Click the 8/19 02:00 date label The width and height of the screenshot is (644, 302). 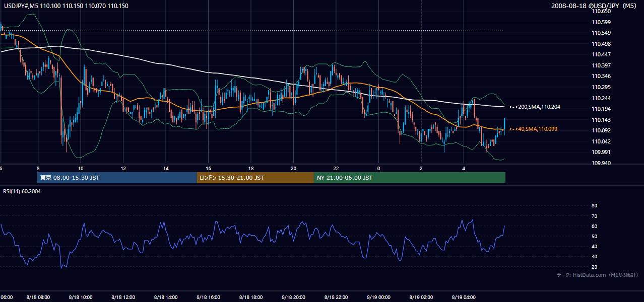421,297
